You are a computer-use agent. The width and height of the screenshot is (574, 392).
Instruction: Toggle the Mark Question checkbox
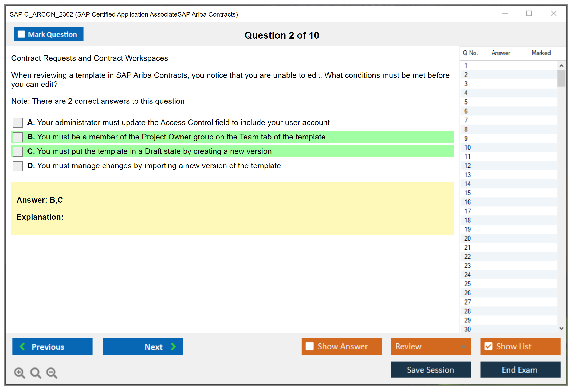point(21,34)
